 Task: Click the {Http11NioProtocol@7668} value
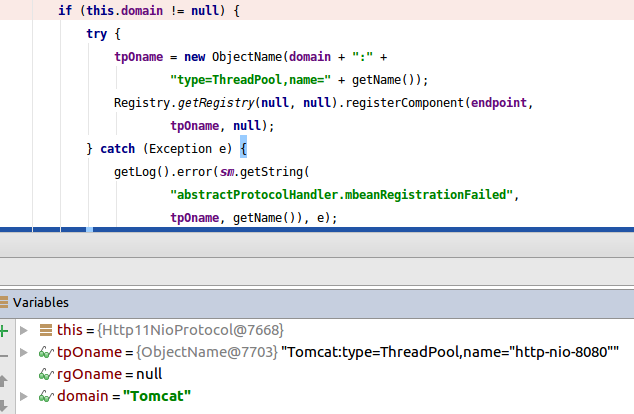(x=190, y=330)
